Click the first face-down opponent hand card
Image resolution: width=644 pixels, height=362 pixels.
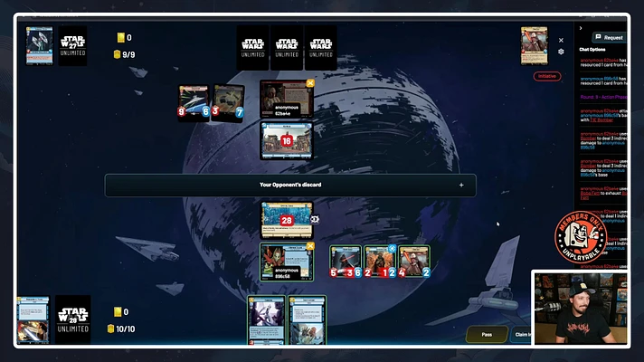pos(252,48)
